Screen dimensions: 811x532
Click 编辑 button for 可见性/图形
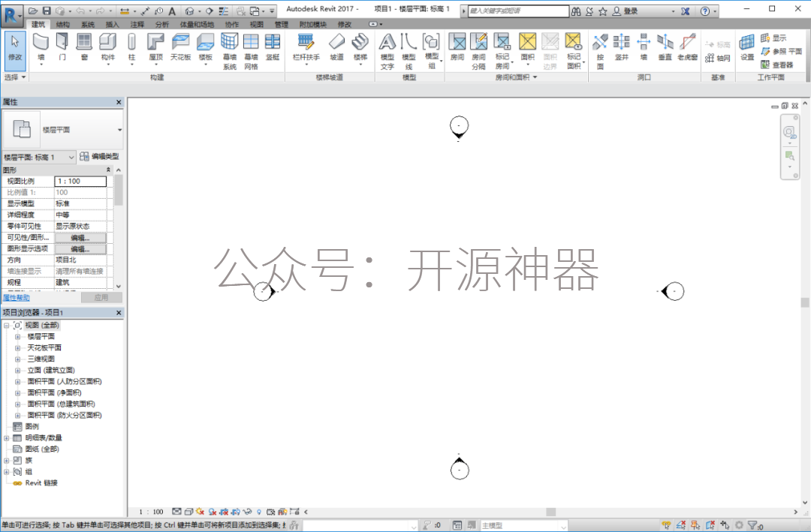tap(80, 238)
